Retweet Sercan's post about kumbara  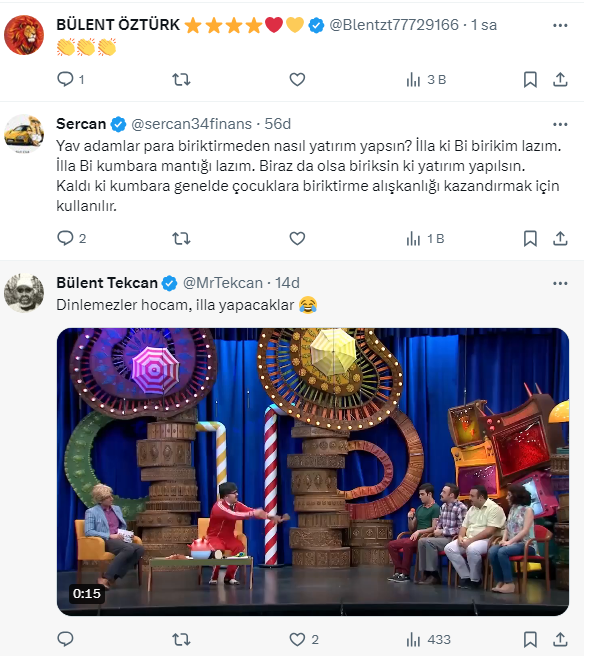point(181,238)
